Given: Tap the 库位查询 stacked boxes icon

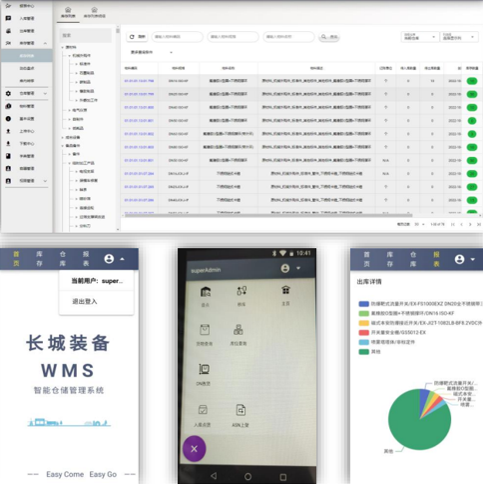Looking at the screenshot, I should coord(238,330).
